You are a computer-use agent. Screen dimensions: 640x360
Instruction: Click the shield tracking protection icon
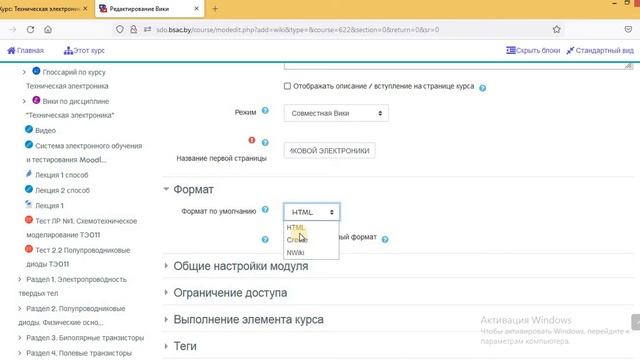coord(120,29)
